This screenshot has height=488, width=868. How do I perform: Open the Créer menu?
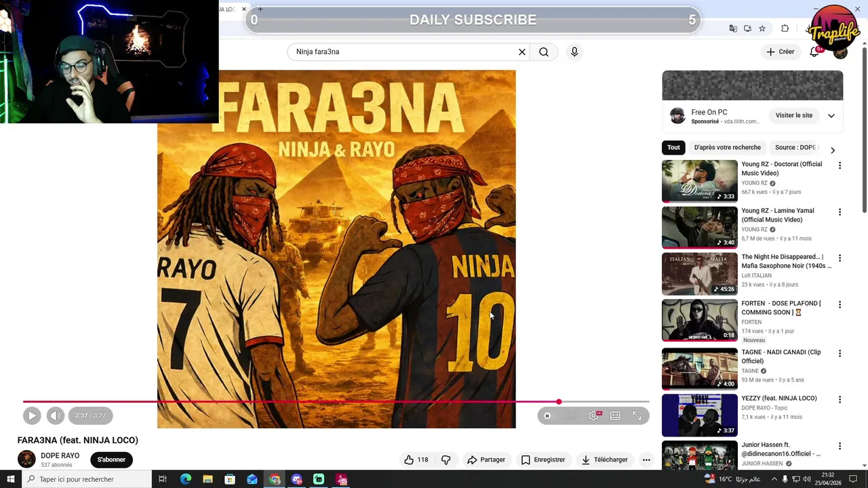[780, 52]
